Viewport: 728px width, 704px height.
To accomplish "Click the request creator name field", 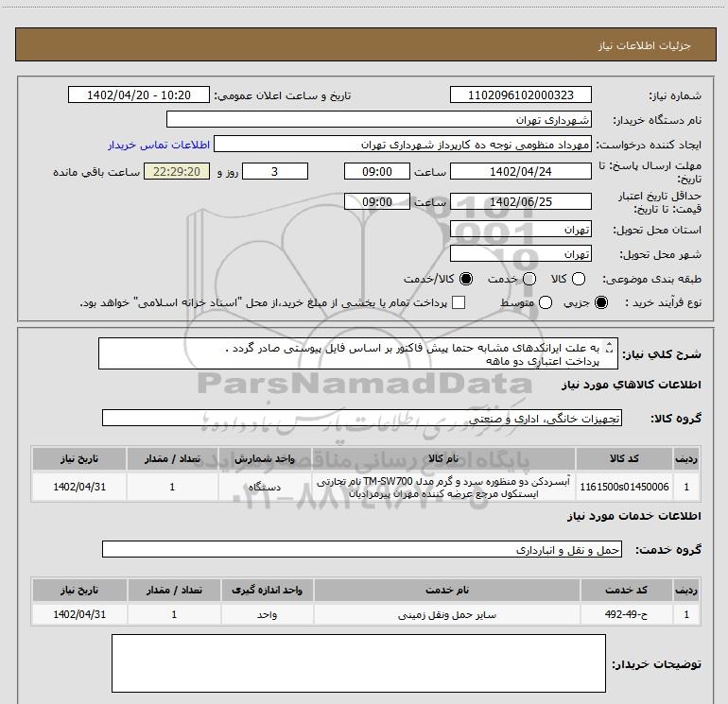I will click(x=403, y=145).
